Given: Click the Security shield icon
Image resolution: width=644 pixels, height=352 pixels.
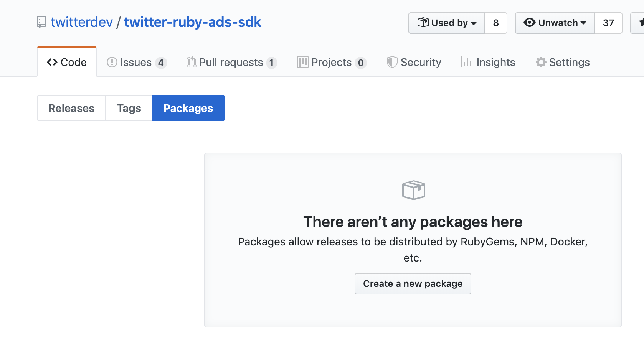Looking at the screenshot, I should 392,62.
